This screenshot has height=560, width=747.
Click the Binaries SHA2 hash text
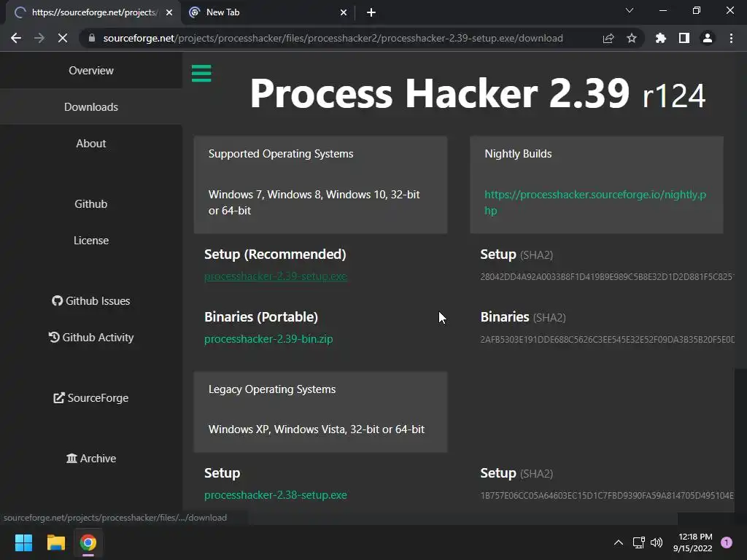[608, 340]
